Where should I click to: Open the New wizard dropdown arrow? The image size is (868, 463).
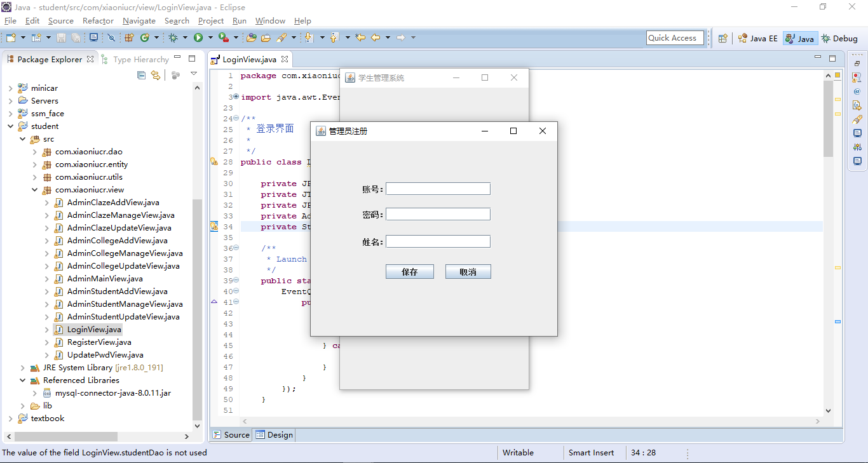coord(24,38)
